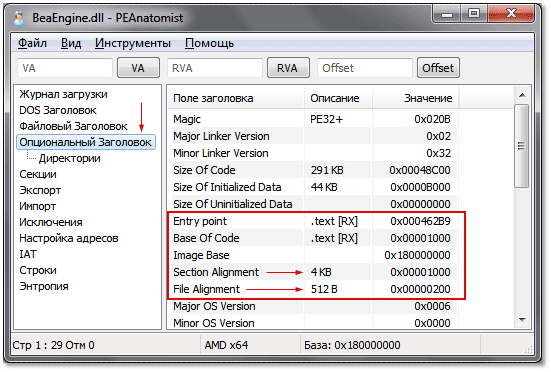
Task: Select Файловый Заголовок in the tree
Action: 73,126
